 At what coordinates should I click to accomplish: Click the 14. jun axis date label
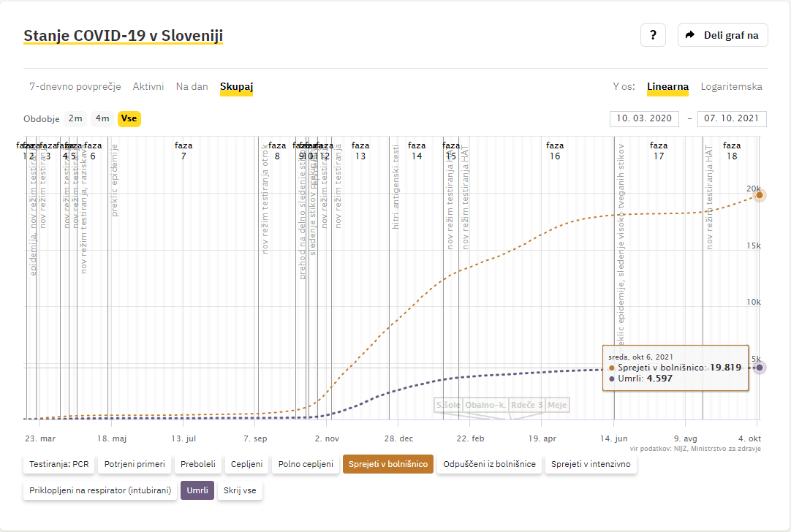coord(614,438)
